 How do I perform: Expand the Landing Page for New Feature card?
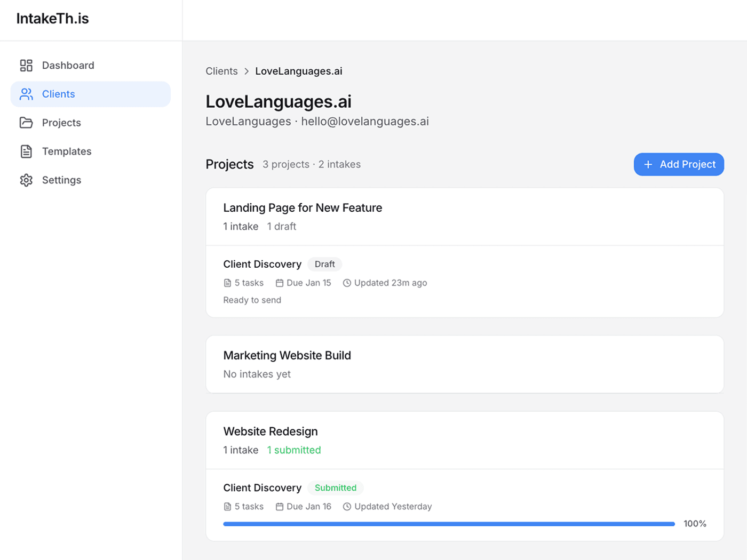(303, 208)
